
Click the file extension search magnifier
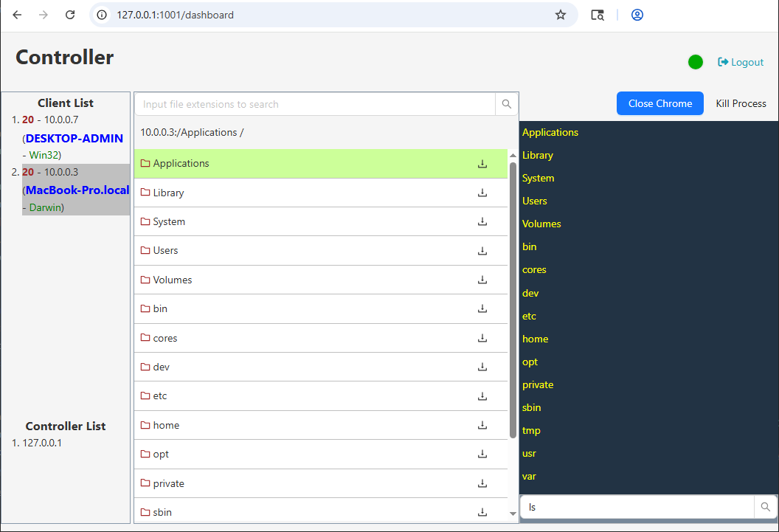coord(506,104)
